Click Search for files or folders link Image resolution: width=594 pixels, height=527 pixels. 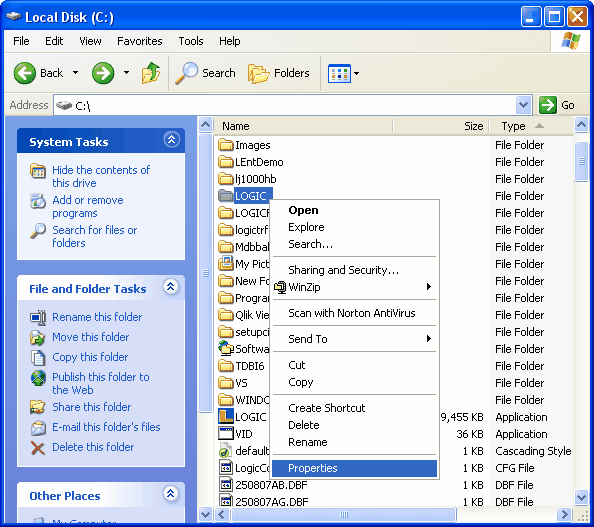pyautogui.click(x=95, y=237)
